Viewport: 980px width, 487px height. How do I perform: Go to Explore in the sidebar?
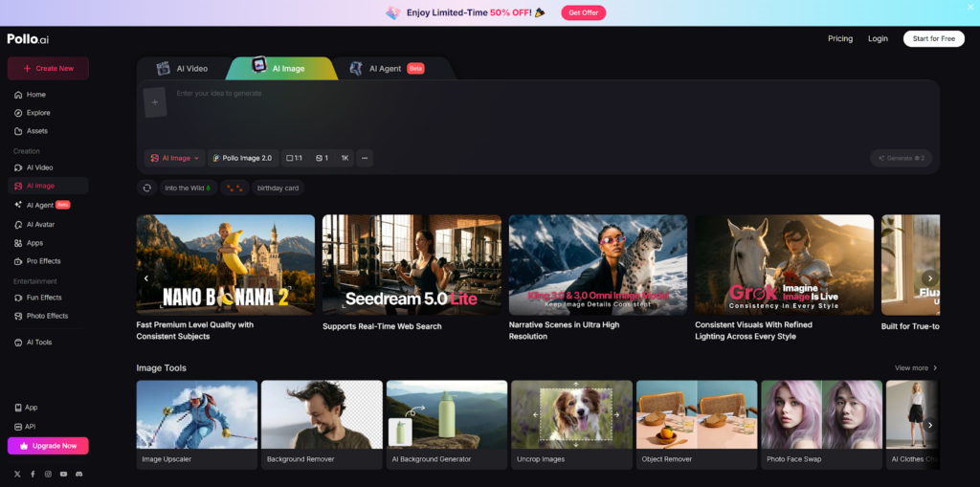point(37,113)
